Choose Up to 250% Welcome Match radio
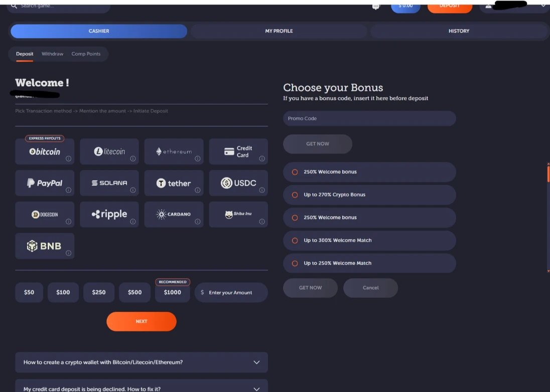The image size is (550, 392). [295, 263]
